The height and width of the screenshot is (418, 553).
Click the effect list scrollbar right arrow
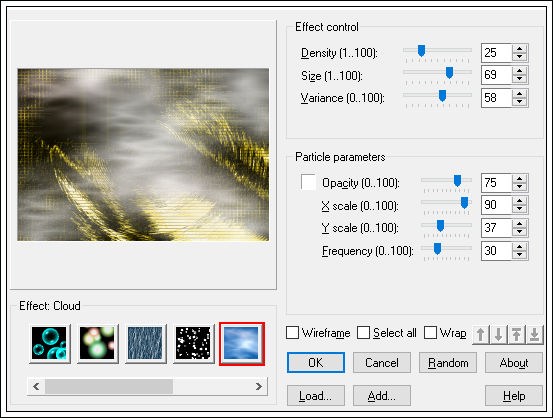tap(259, 387)
